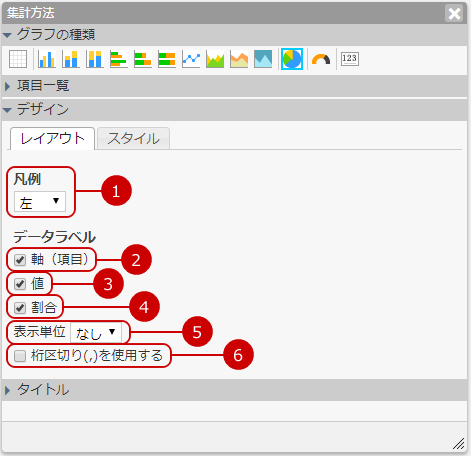
Task: Select the line chart icon
Action: coord(191,59)
